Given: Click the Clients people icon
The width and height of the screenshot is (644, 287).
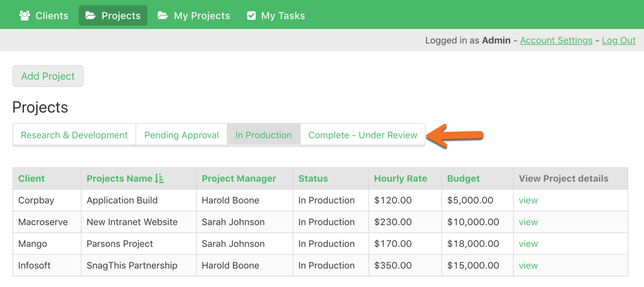Looking at the screenshot, I should (x=25, y=16).
